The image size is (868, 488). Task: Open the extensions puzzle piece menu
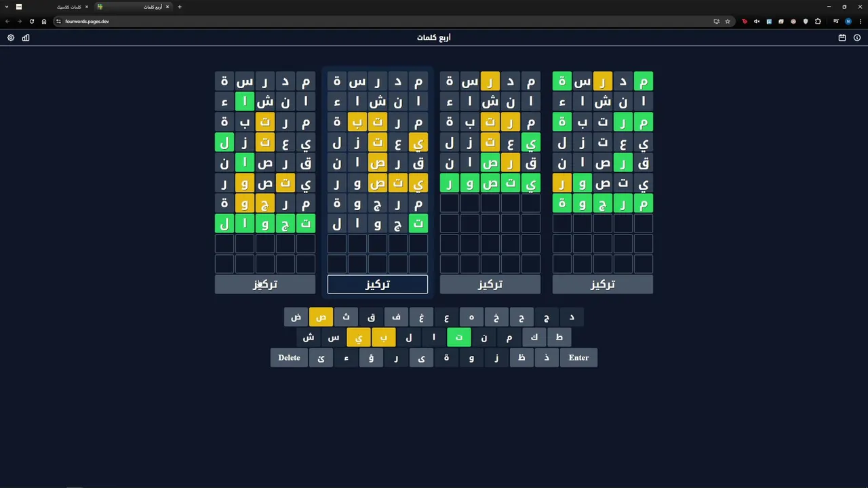pyautogui.click(x=818, y=21)
